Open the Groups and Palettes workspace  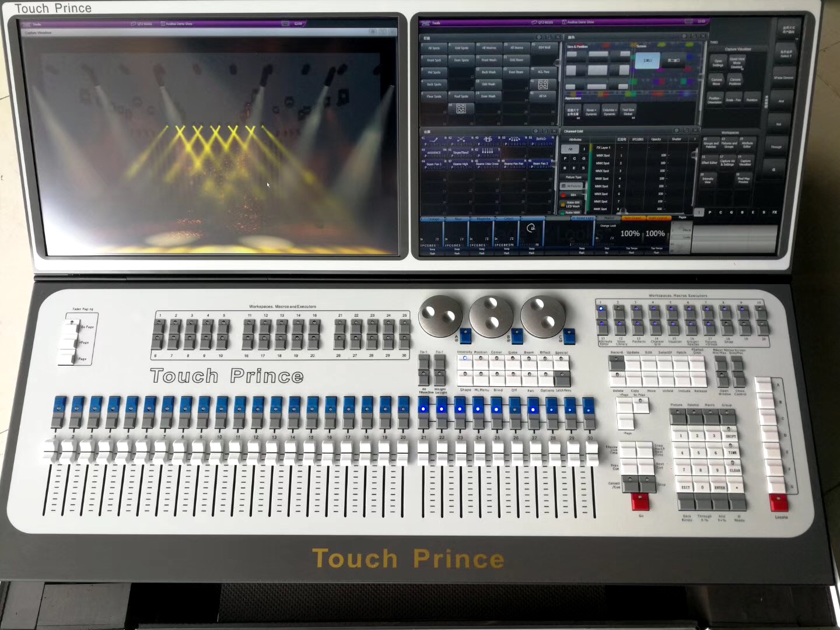click(711, 143)
